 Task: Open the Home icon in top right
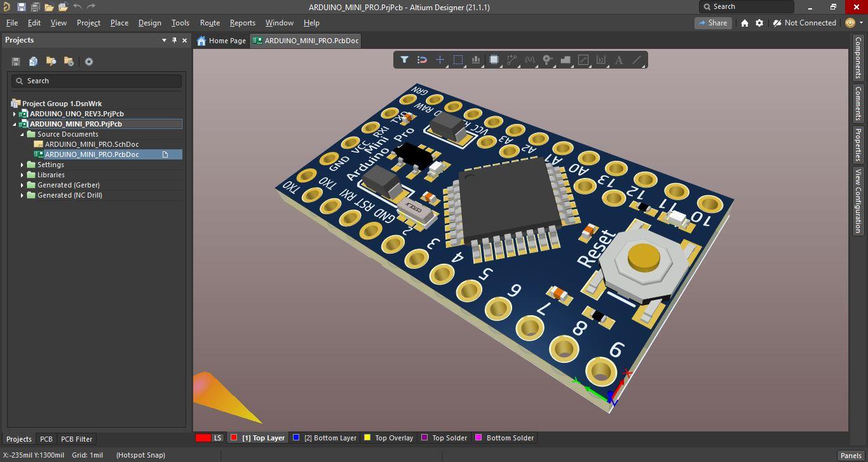pyautogui.click(x=745, y=23)
